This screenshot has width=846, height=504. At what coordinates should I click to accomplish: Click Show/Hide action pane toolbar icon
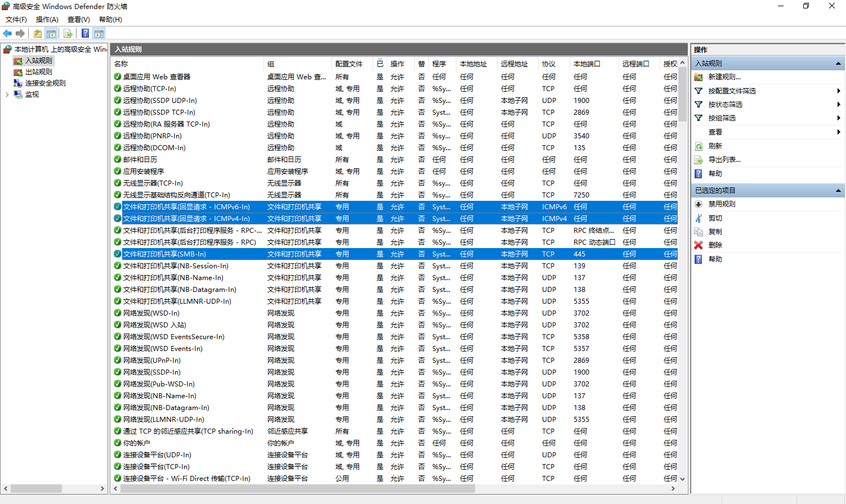pos(99,34)
